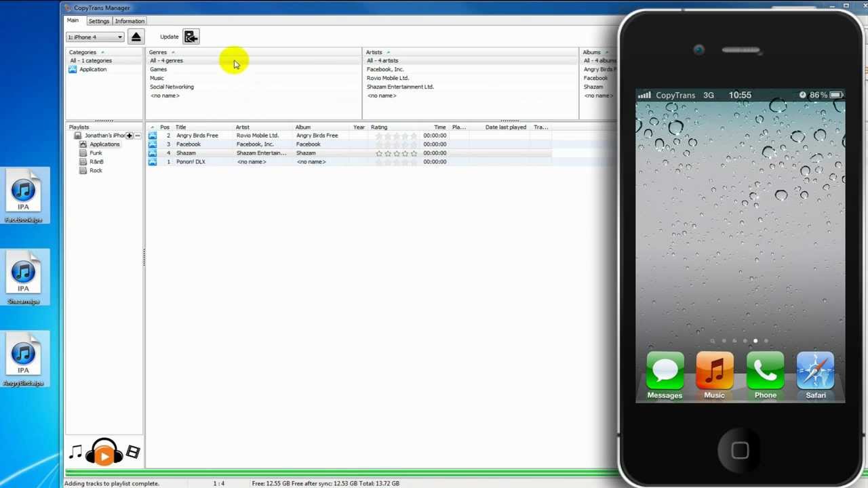868x488 pixels.
Task: Click the Genres header sort arrow
Action: coord(173,52)
